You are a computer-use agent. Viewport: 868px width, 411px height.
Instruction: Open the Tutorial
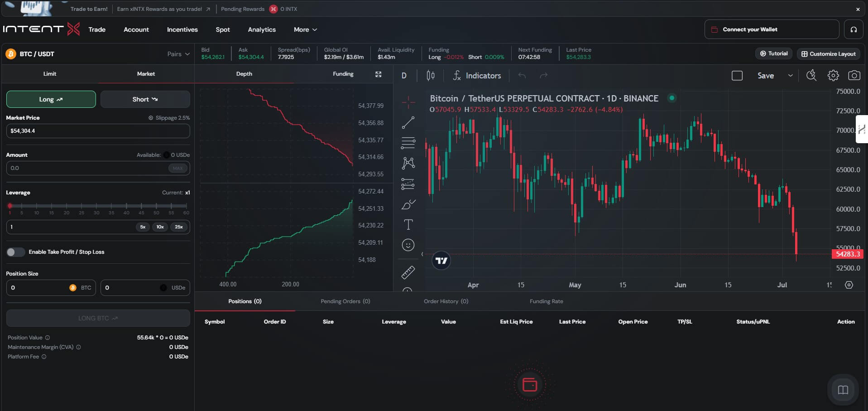774,53
